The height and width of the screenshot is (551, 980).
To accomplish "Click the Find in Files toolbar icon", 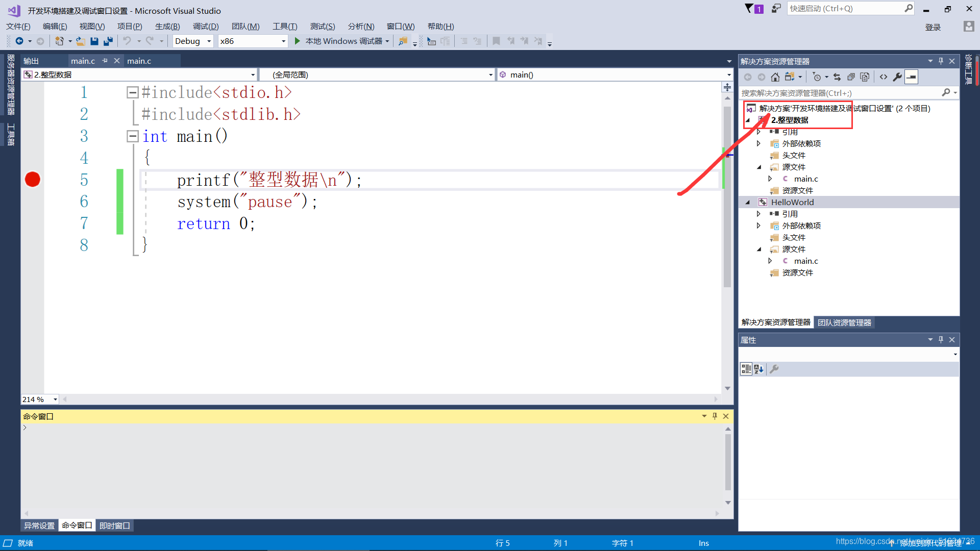I will [403, 41].
